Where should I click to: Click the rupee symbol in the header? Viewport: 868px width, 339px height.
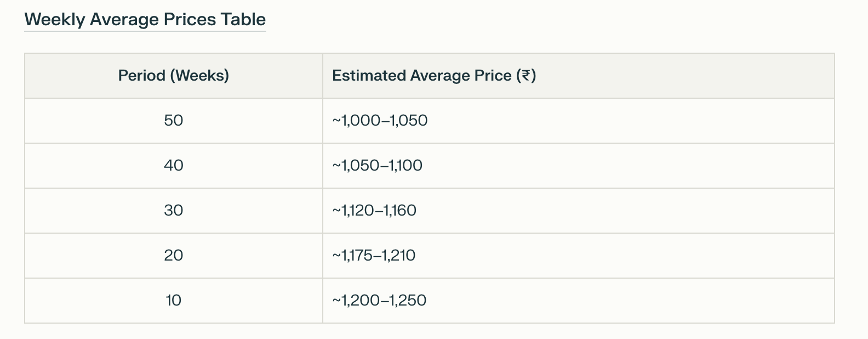point(526,76)
